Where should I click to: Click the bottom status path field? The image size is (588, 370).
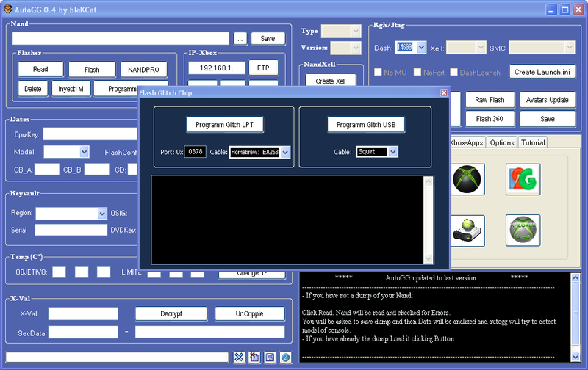(117, 358)
